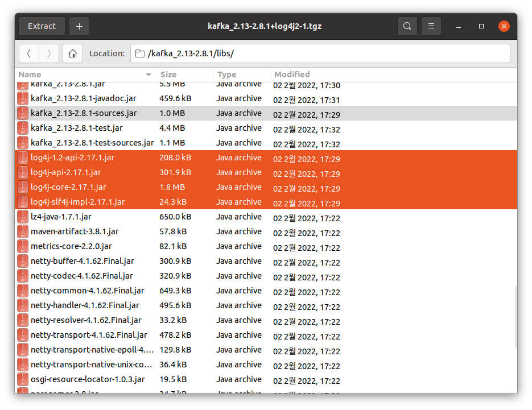Select the jar icon of kafka_2.13-2.8.1-test.jar

pos(23,128)
